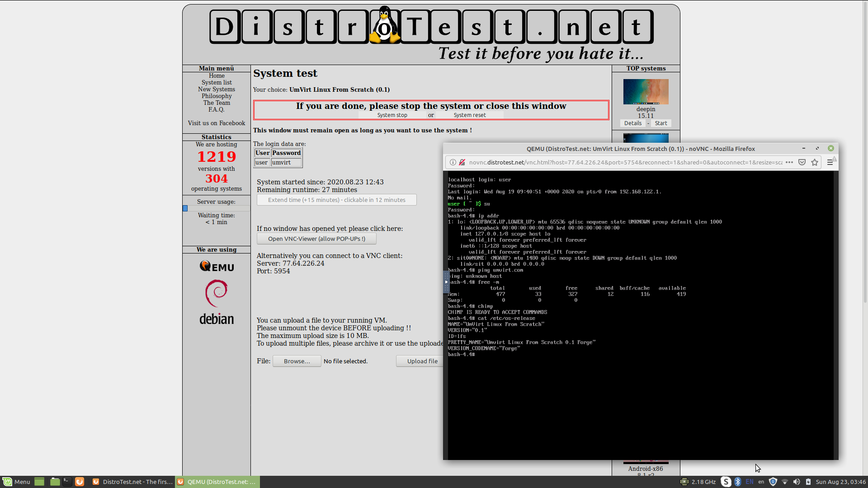Screen dimensions: 868x488
Task: Click the volume speaker tray icon
Action: [x=797, y=482]
